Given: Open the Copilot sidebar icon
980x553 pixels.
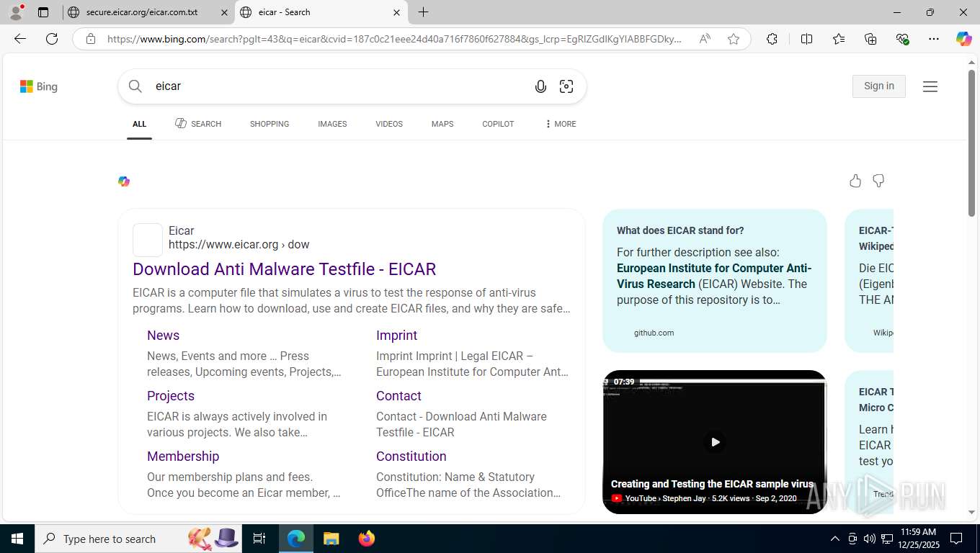Looking at the screenshot, I should coord(963,39).
